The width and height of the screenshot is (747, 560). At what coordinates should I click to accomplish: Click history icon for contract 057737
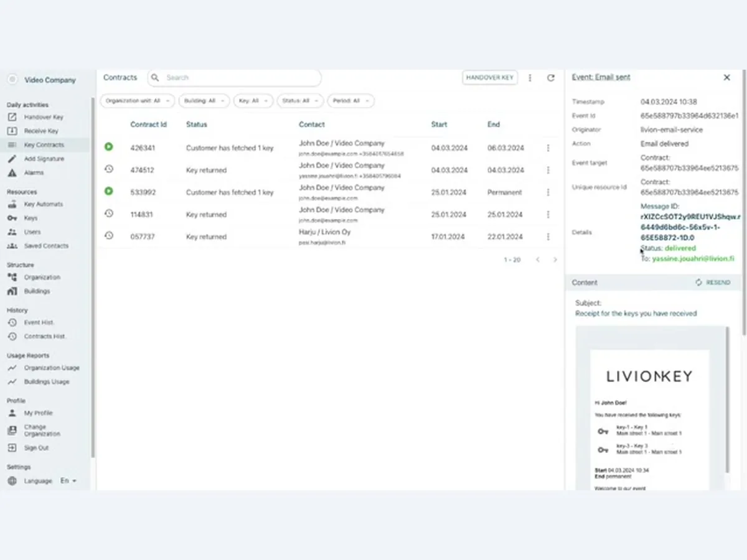[x=109, y=236]
